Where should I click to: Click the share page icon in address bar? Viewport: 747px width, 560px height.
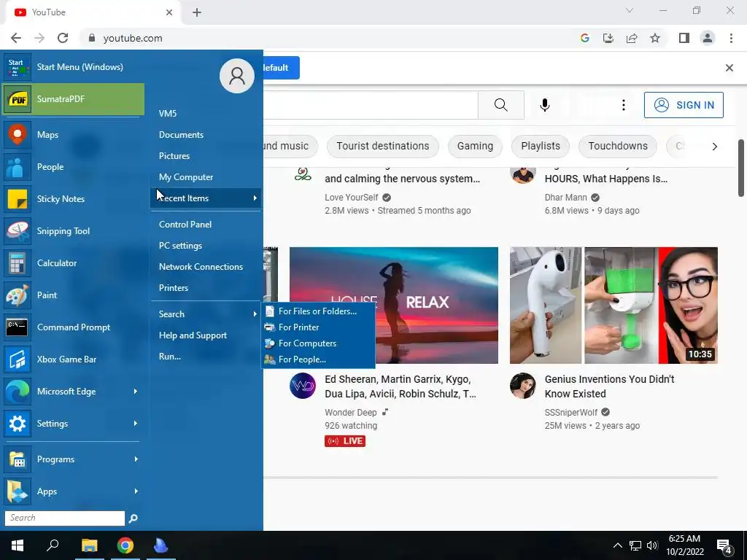pos(632,38)
